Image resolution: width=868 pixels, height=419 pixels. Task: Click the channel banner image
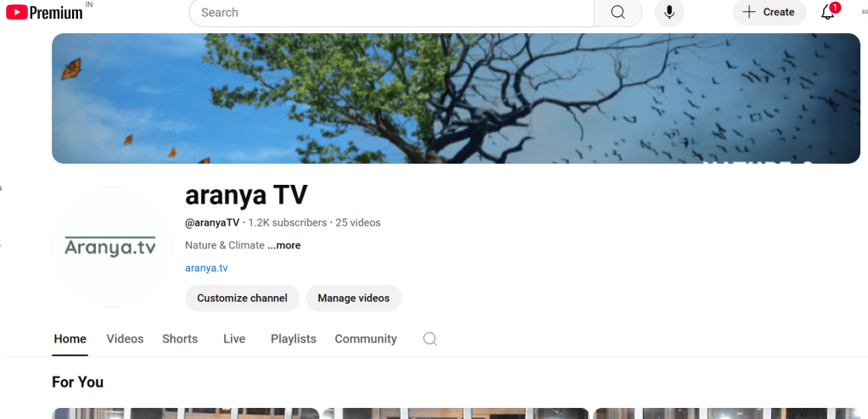tap(456, 98)
